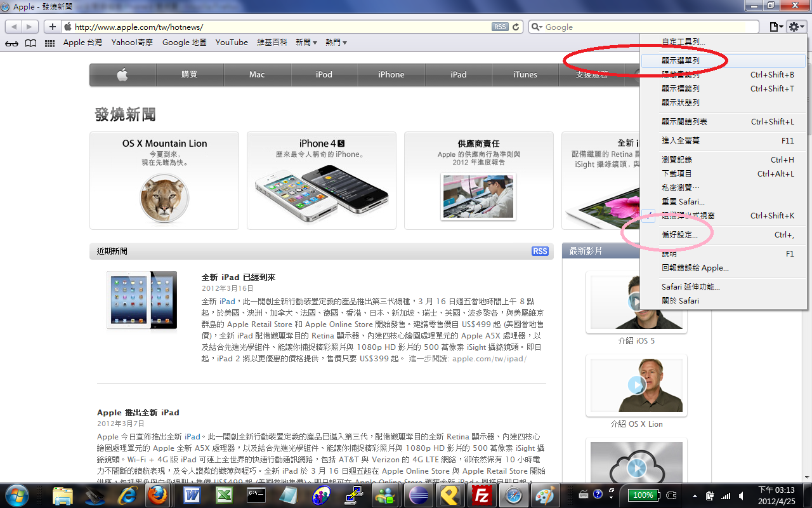This screenshot has height=508, width=812.
Task: Open 下載項目 from gear menu
Action: [x=723, y=174]
